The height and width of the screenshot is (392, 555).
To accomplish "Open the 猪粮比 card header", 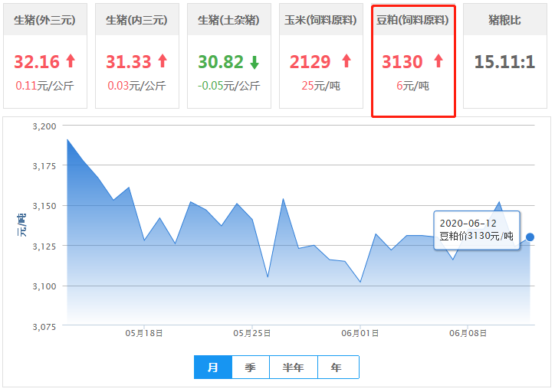I will point(504,20).
